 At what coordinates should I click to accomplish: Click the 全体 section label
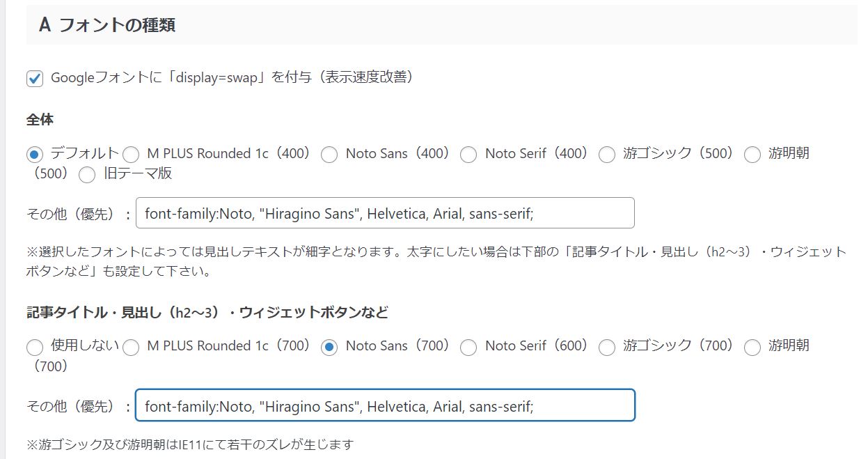[x=40, y=119]
